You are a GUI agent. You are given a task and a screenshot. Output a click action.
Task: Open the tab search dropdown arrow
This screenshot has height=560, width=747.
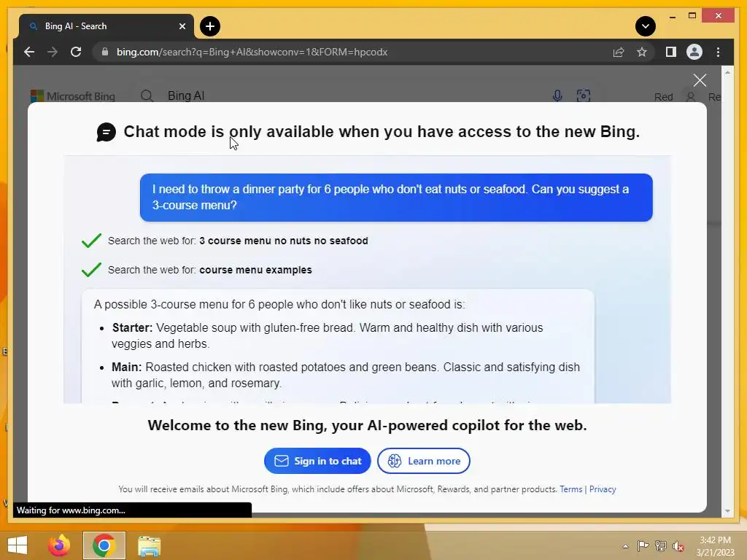pyautogui.click(x=646, y=26)
